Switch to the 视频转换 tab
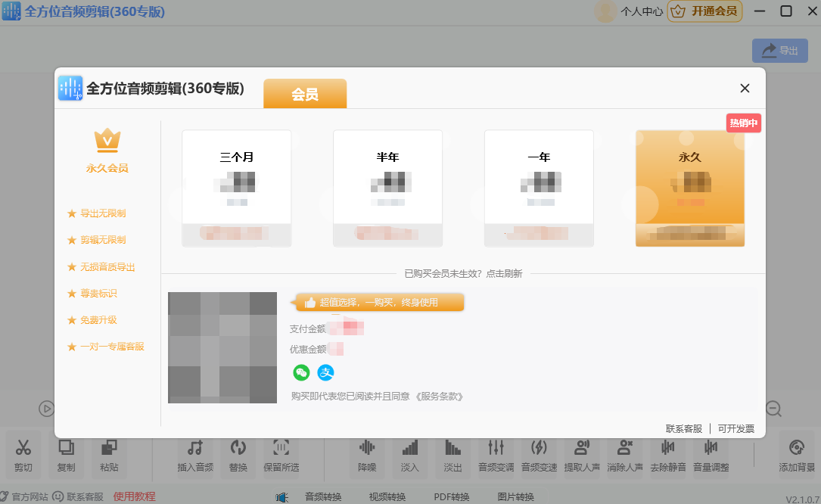 [x=387, y=497]
